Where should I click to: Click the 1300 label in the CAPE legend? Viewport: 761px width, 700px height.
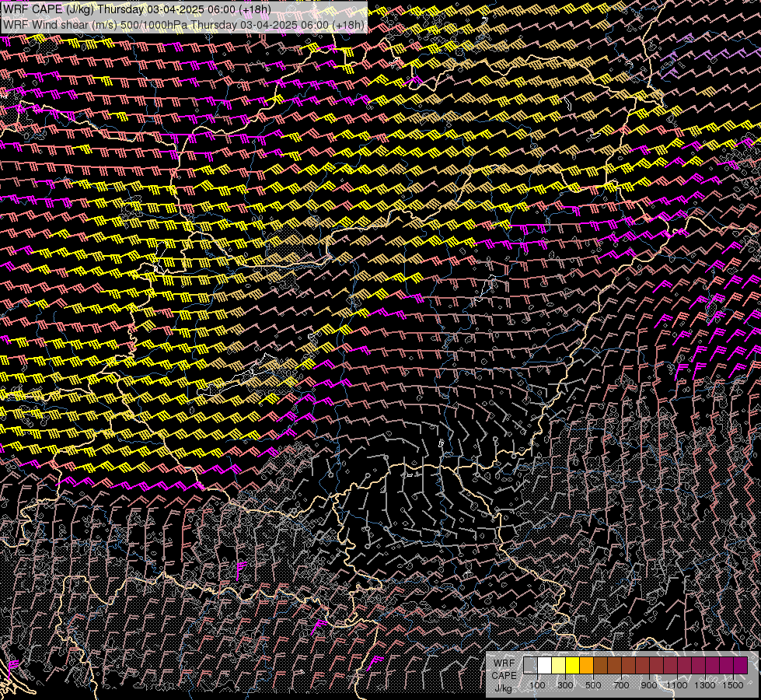click(x=705, y=685)
